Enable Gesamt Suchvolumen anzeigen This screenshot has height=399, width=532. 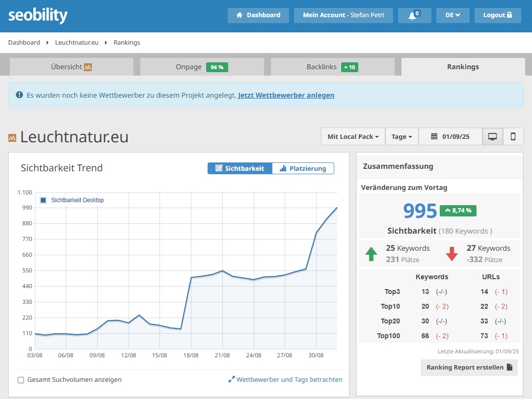coord(20,380)
